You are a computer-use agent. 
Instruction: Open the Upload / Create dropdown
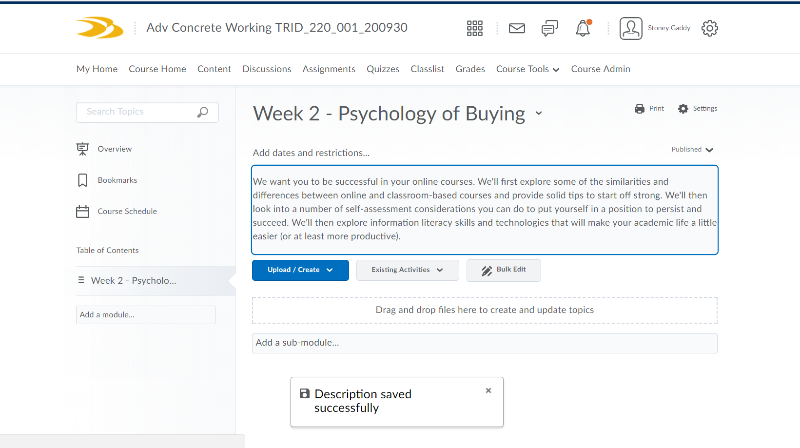300,270
